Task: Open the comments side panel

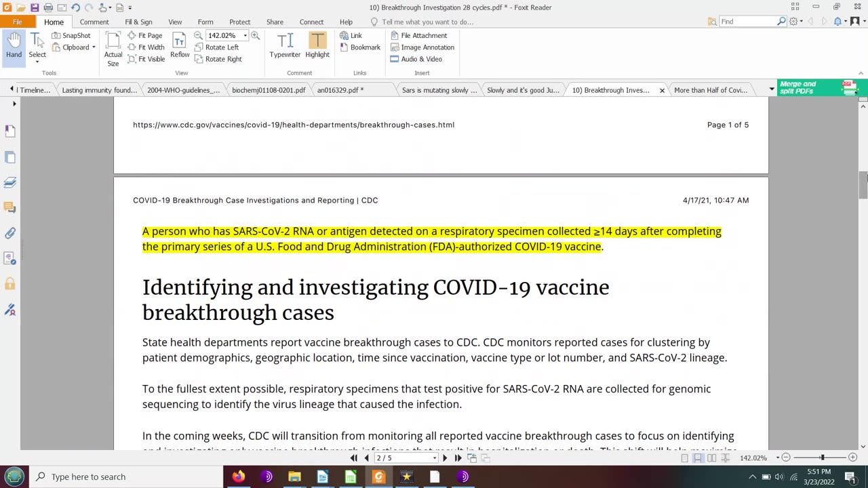Action: click(x=10, y=207)
